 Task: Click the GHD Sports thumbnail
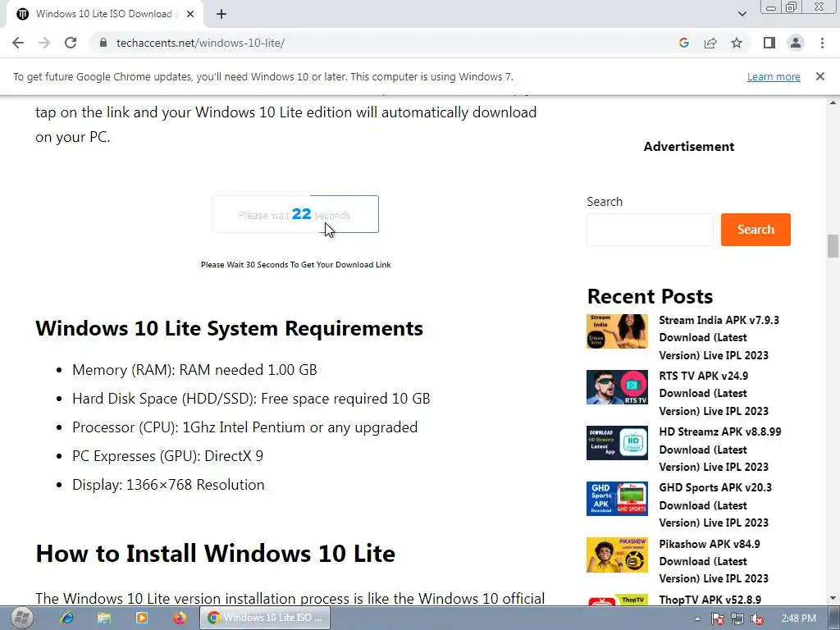(617, 498)
